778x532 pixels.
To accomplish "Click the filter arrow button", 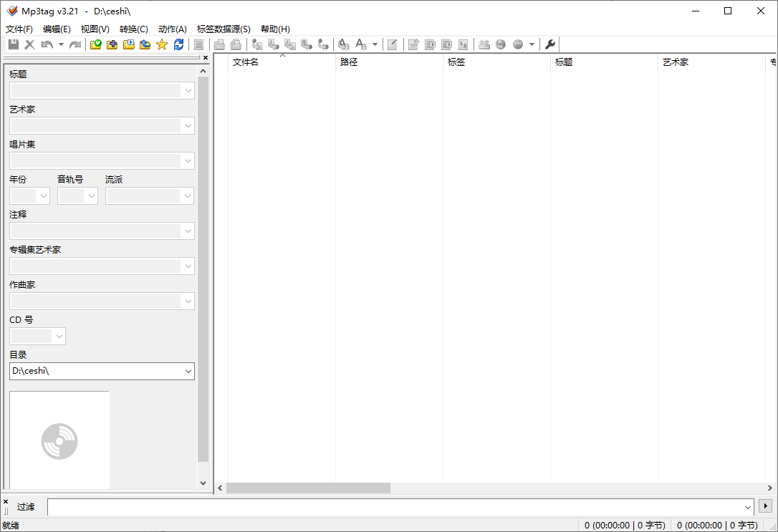I will (x=765, y=506).
